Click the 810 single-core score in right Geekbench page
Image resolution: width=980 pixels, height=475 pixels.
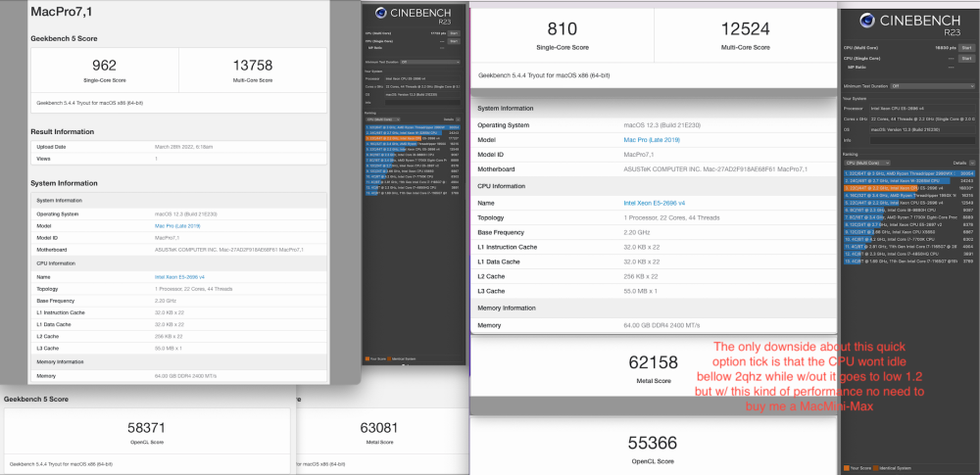tap(562, 28)
